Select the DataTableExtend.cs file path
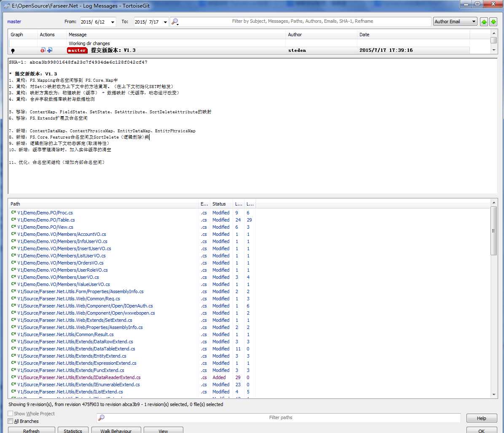This screenshot has height=433, width=504. click(76, 348)
